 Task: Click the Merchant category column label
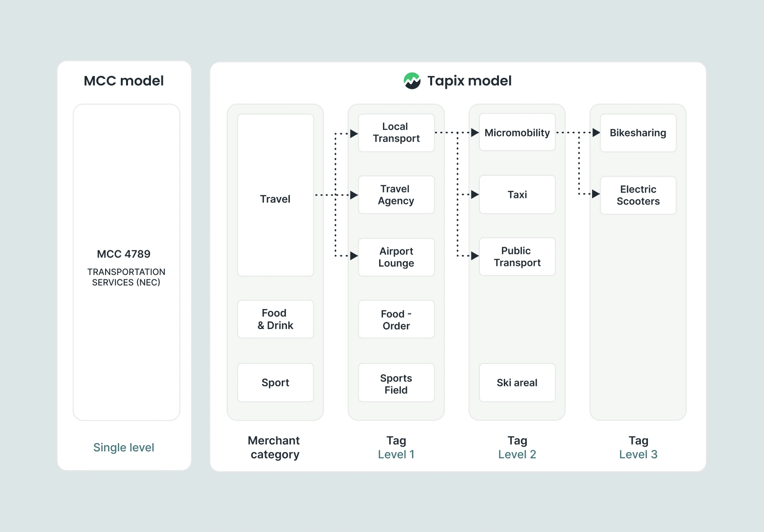pos(275,447)
